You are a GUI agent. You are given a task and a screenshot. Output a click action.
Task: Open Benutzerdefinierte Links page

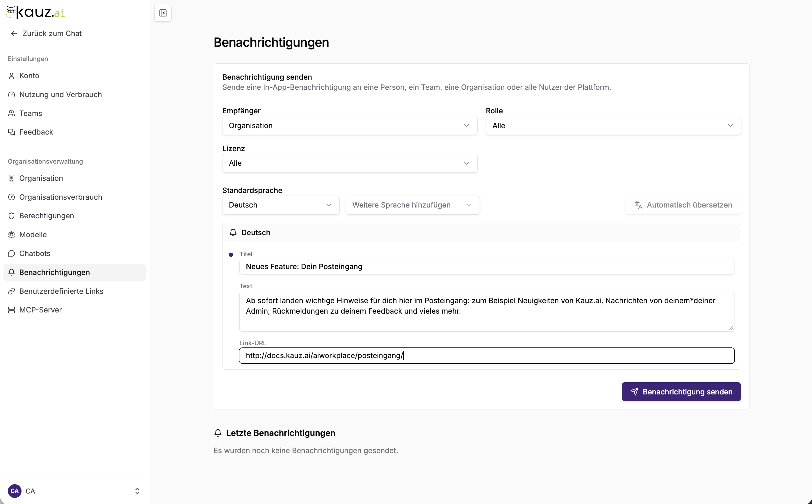[x=74, y=291]
